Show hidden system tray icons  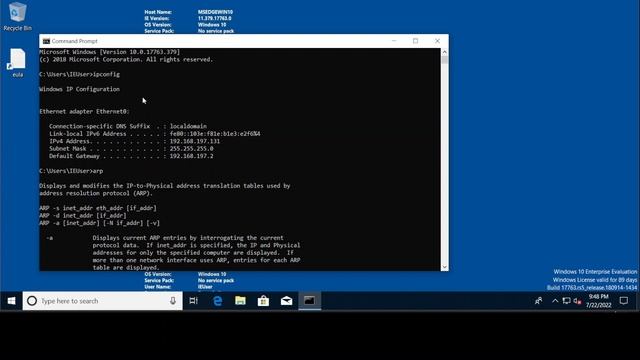[555, 301]
